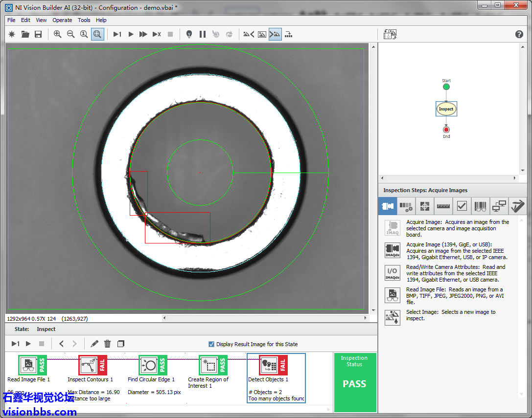Open the Operate menu
This screenshot has height=418, width=532.
(x=62, y=20)
